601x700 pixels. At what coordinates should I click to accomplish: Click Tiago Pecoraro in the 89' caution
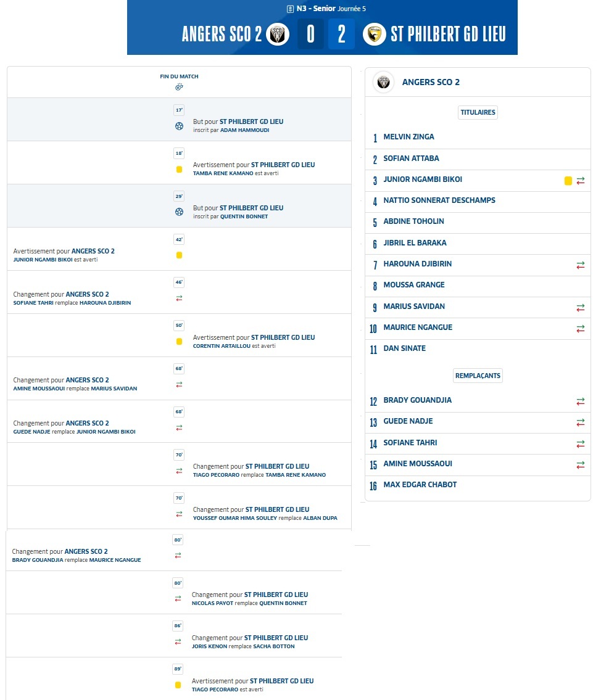coord(215,690)
